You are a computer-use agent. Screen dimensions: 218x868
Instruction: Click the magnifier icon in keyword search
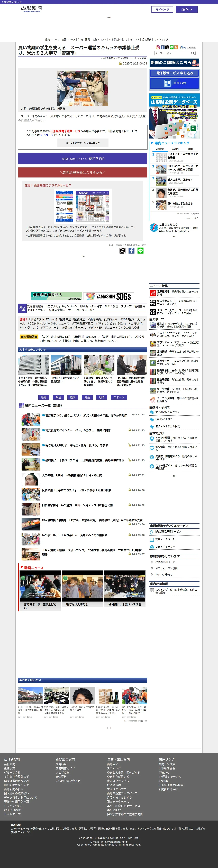(x=193, y=53)
